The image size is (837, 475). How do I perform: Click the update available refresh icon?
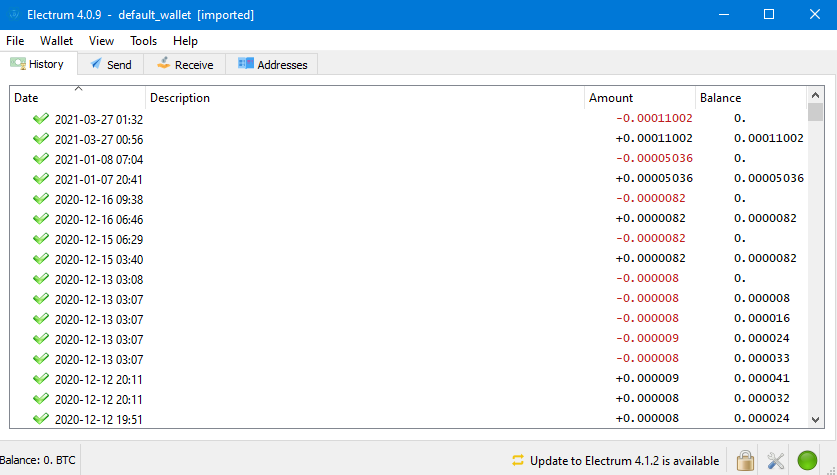click(x=518, y=460)
